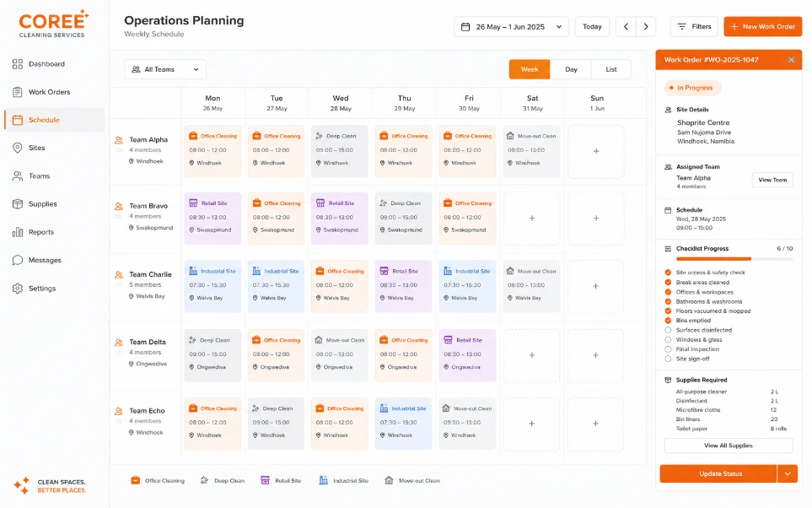The height and width of the screenshot is (508, 812).
Task: Open Team Alpha Wednesday Deep Clean card
Action: [340, 151]
